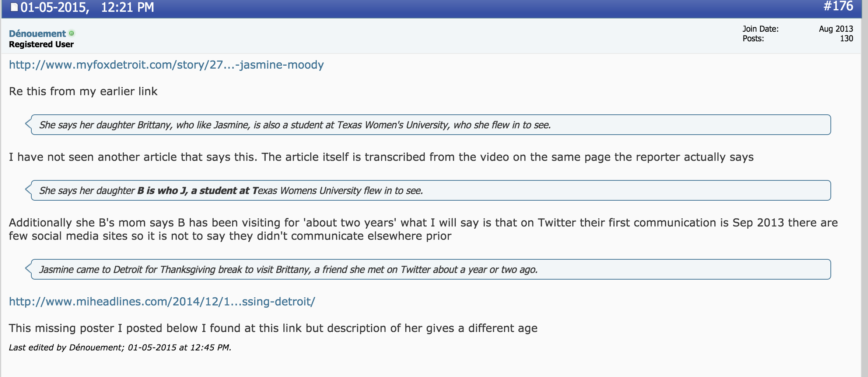Click the 'Re this from my earlier link' line
Image resolution: width=868 pixels, height=377 pixels.
[83, 91]
